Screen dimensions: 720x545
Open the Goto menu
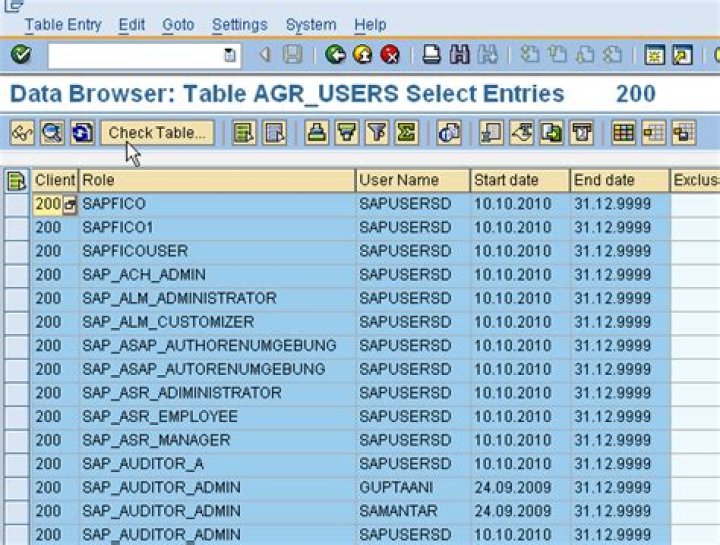click(x=178, y=24)
